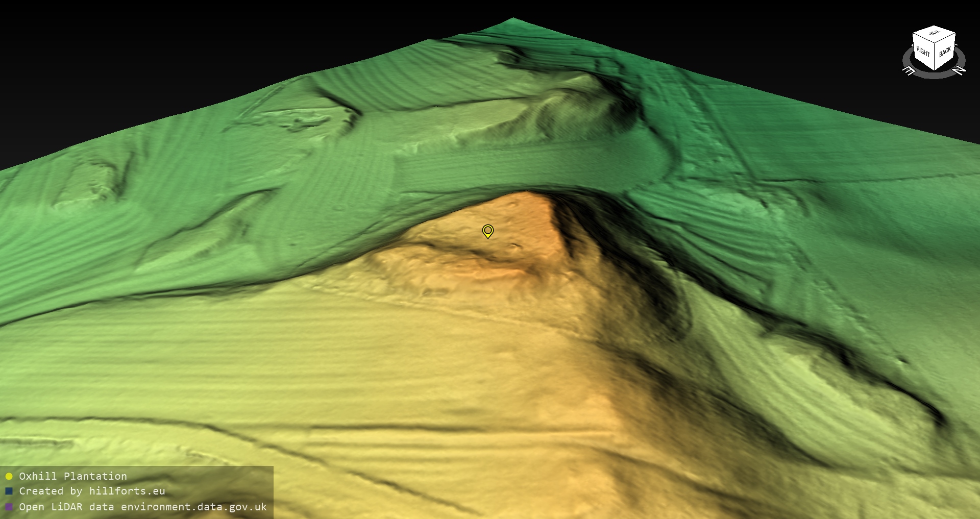980x519 pixels.
Task: Open the Created by hillforts.eu credit link
Action: pyautogui.click(x=92, y=491)
